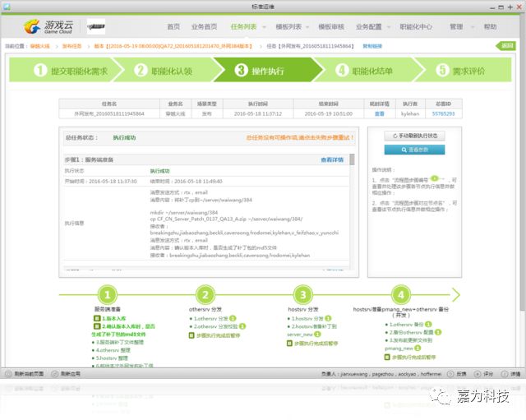
Task: Click badge next to server_new
Action: point(317,335)
